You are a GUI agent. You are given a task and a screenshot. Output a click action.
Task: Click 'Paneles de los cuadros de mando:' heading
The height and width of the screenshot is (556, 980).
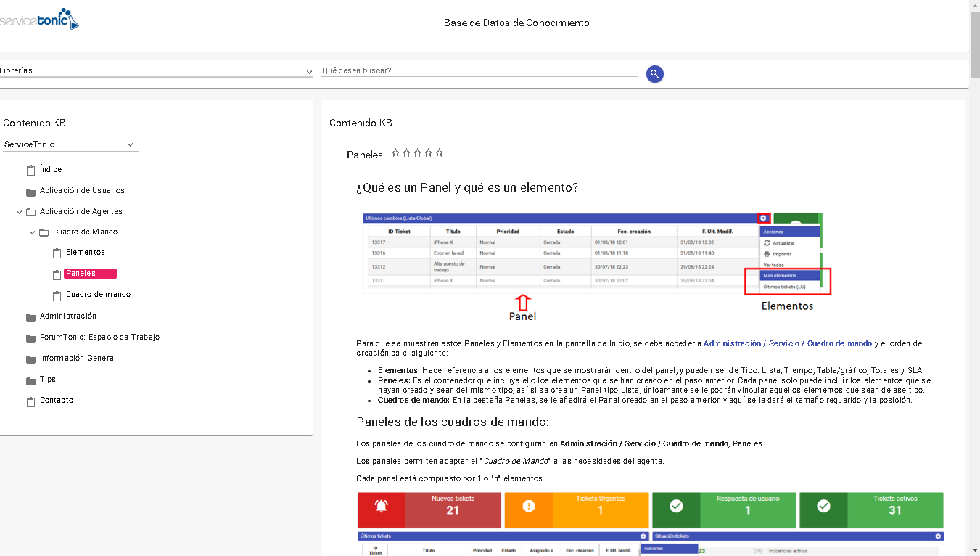click(453, 422)
